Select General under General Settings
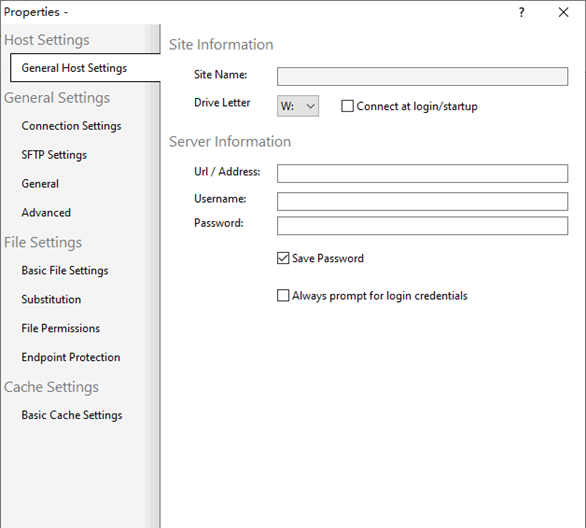Screen dimensions: 586x528 pyautogui.click(x=40, y=183)
